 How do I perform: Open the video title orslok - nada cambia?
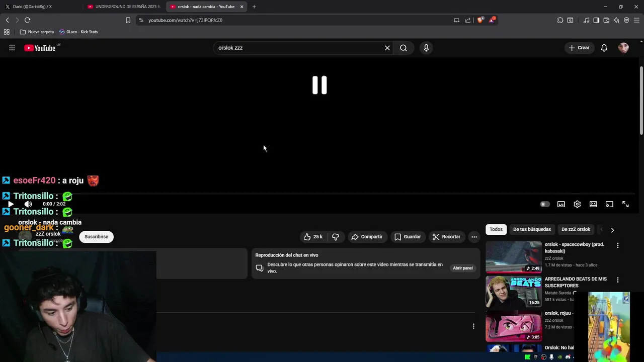click(x=50, y=222)
